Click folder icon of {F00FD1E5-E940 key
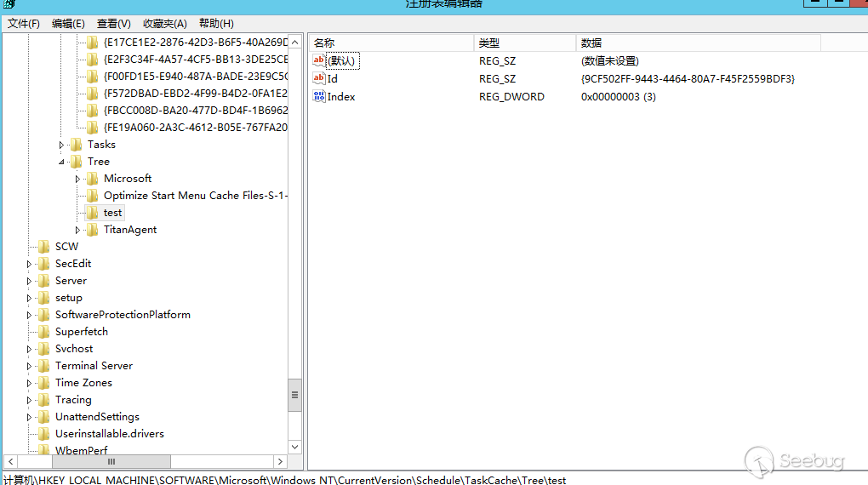868x485 pixels. tap(93, 77)
